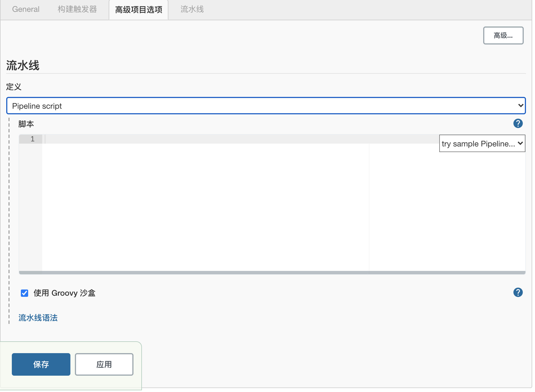Screen dimensions: 535x392
Task: Open the 流水线语法 link
Action: [38, 318]
